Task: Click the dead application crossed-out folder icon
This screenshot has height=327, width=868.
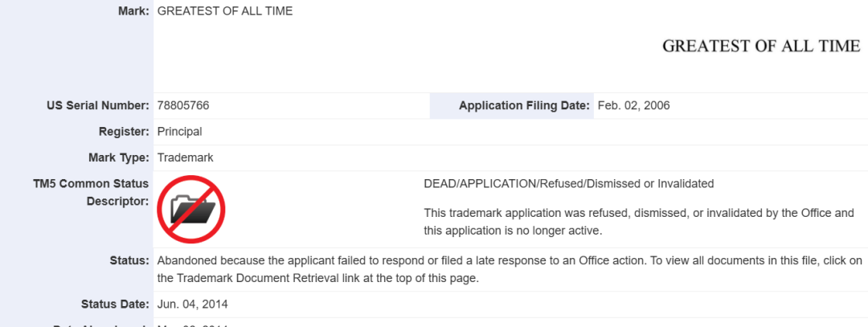Action: 190,209
